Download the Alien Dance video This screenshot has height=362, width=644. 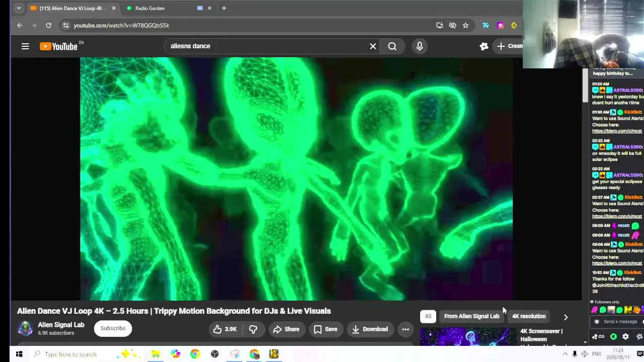tap(370, 329)
